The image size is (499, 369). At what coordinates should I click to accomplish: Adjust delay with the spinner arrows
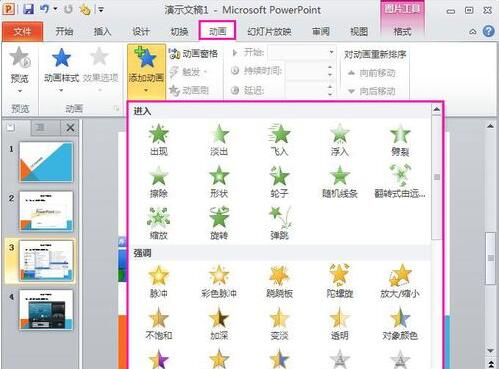(x=330, y=90)
